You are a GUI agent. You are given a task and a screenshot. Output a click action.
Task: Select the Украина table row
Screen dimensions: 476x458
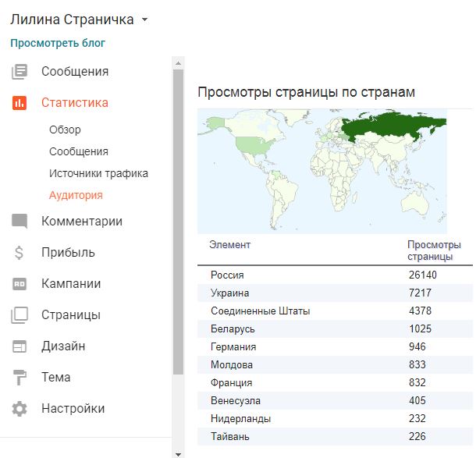click(x=335, y=293)
